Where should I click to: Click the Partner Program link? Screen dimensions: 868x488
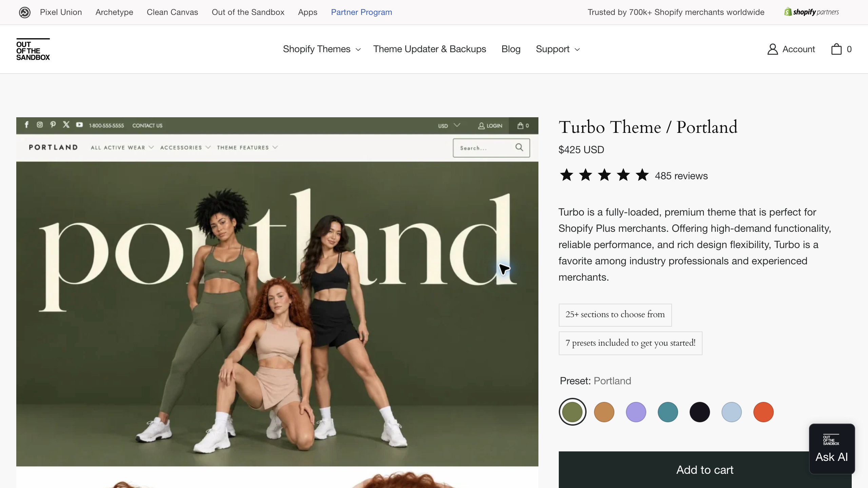[361, 12]
